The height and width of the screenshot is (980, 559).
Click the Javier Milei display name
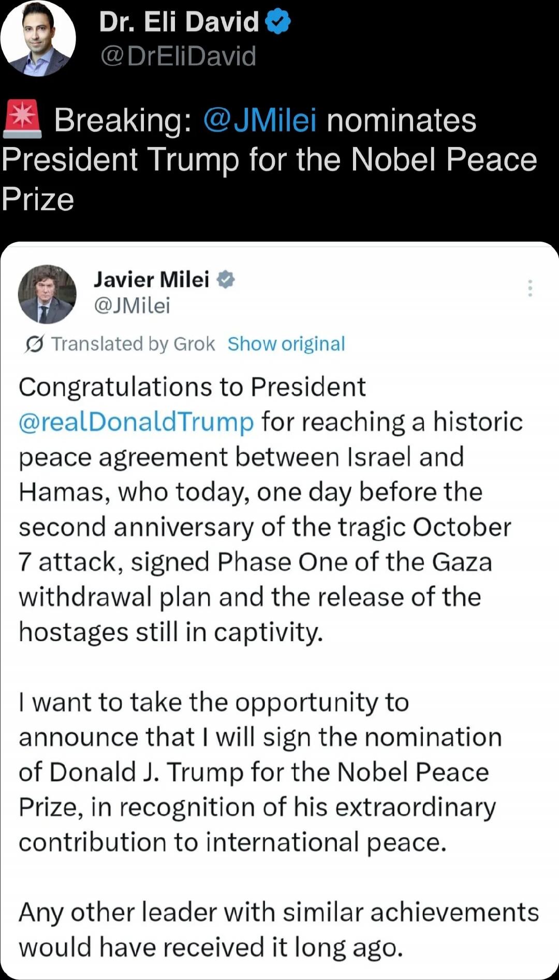pos(151,279)
